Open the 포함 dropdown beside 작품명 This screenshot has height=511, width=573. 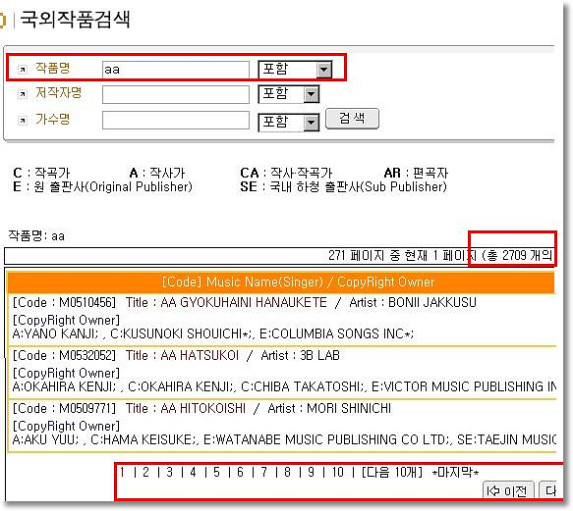click(x=295, y=69)
